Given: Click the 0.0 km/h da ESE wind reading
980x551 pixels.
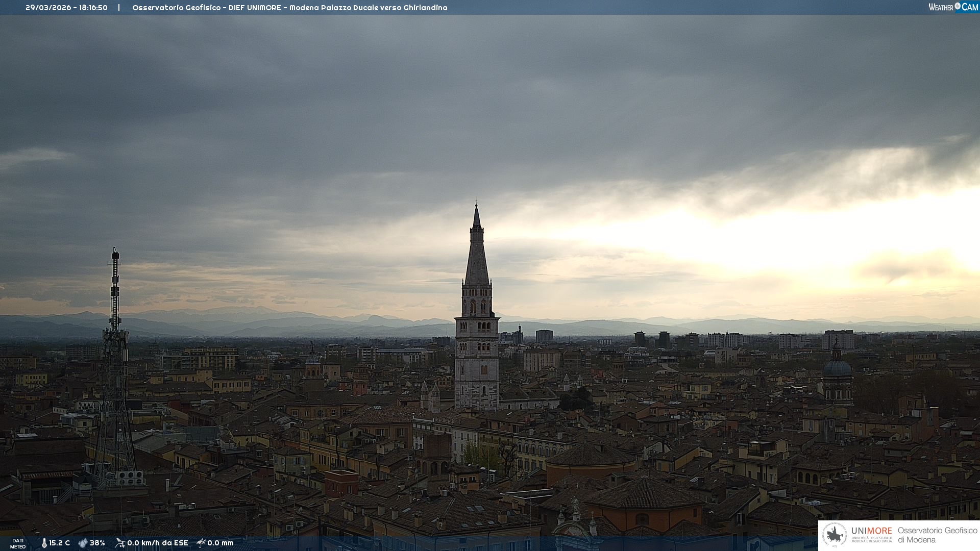Looking at the screenshot, I should click(157, 543).
